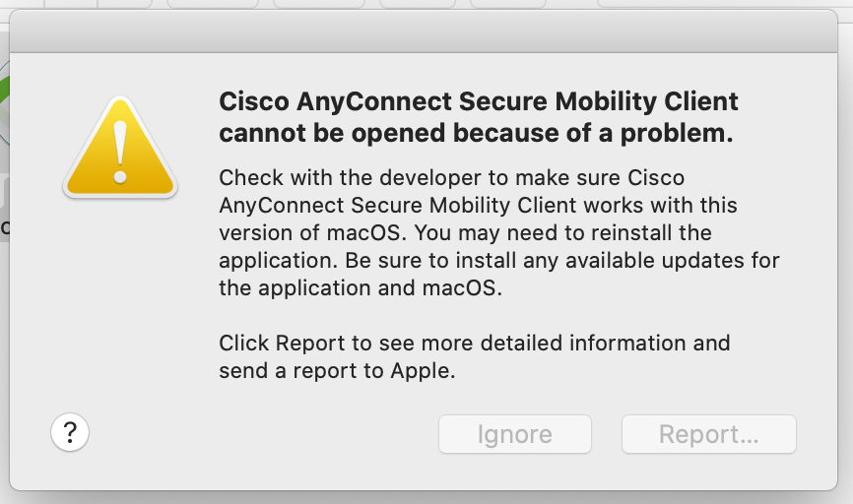Click the 'application. Be sure to install' line
Image resolution: width=853 pixels, height=504 pixels.
coord(498,261)
